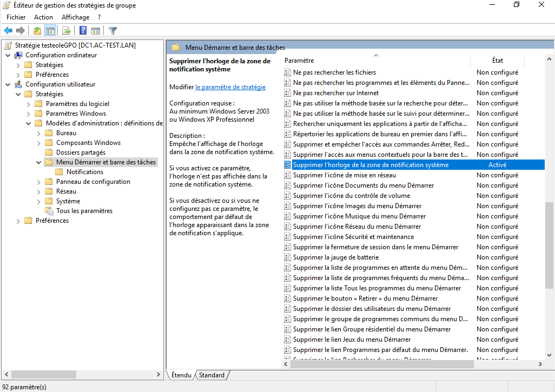The height and width of the screenshot is (392, 555).
Task: Click the policy icon of Ne pas rechercher sur Internet
Action: click(x=288, y=92)
